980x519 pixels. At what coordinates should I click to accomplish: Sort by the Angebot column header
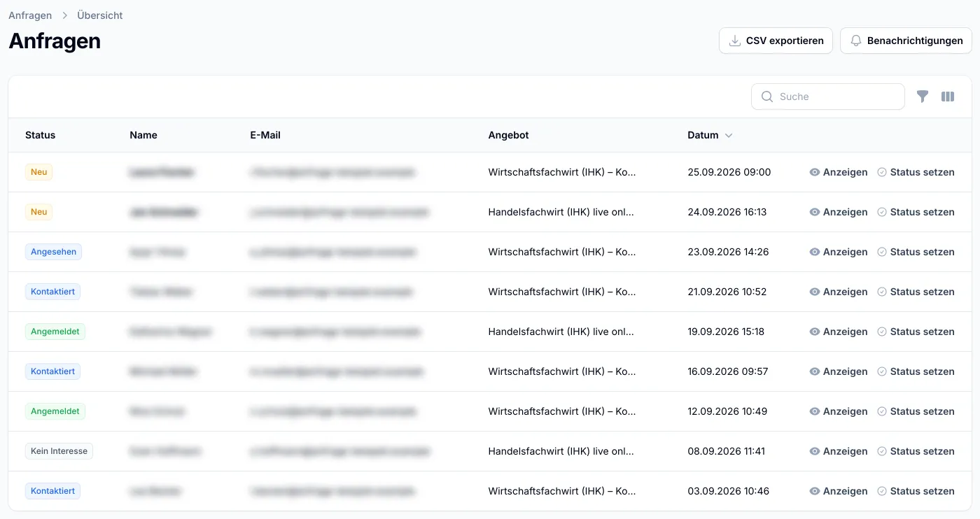pos(509,135)
